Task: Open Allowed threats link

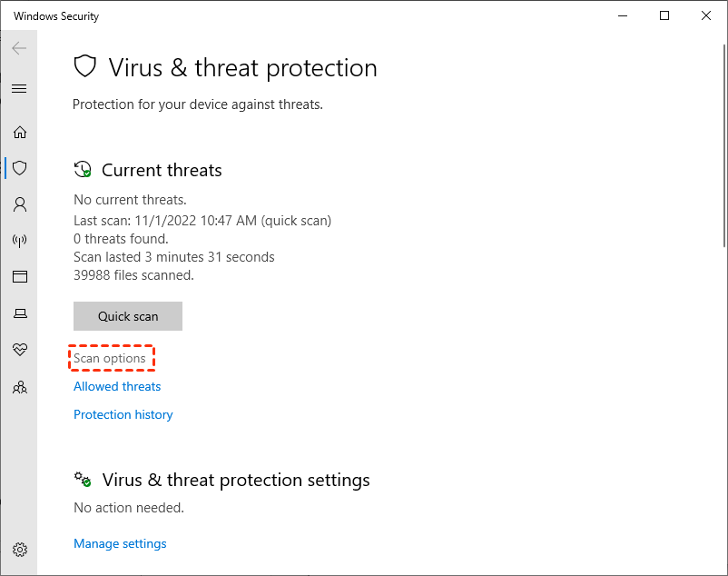Action: tap(117, 386)
